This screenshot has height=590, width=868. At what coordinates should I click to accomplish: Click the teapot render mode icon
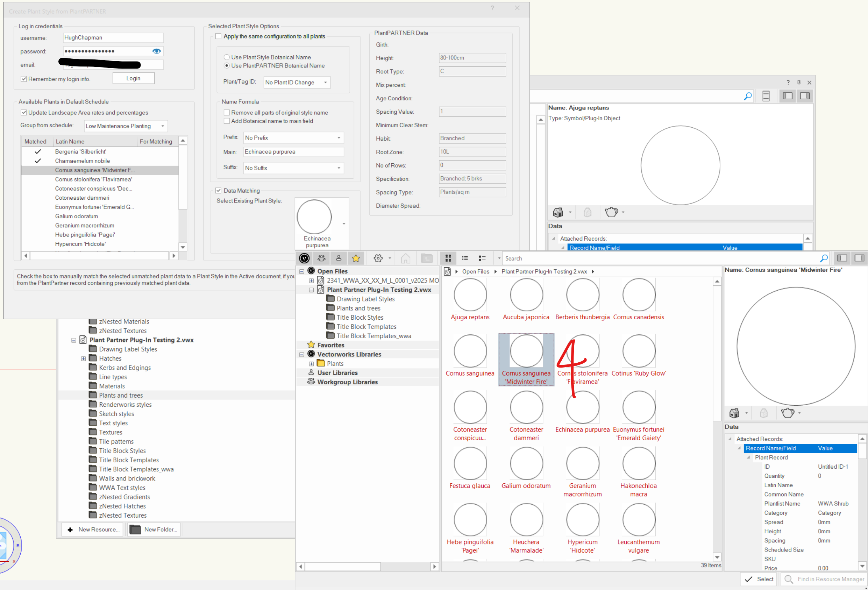(x=787, y=413)
